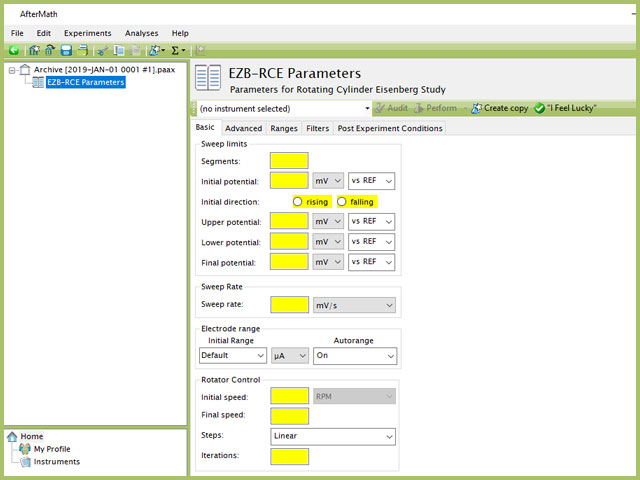Select the falling initial direction option
The width and height of the screenshot is (640, 480).
(x=342, y=202)
